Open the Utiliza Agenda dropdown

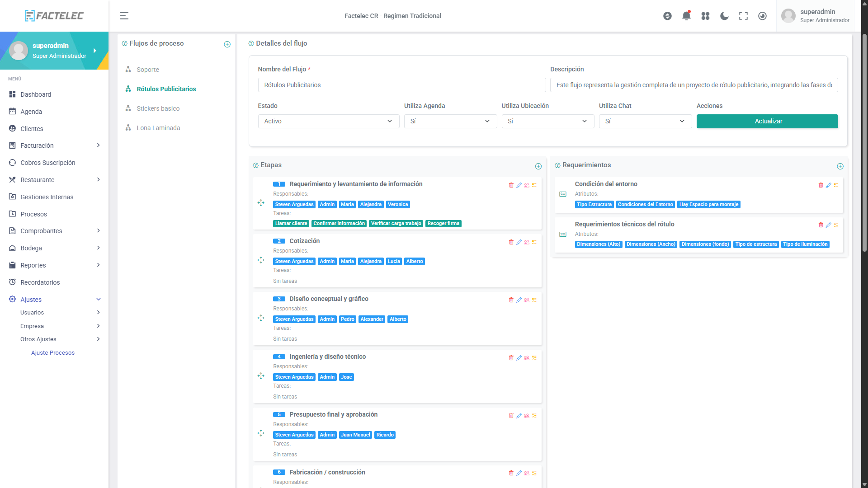pos(450,121)
